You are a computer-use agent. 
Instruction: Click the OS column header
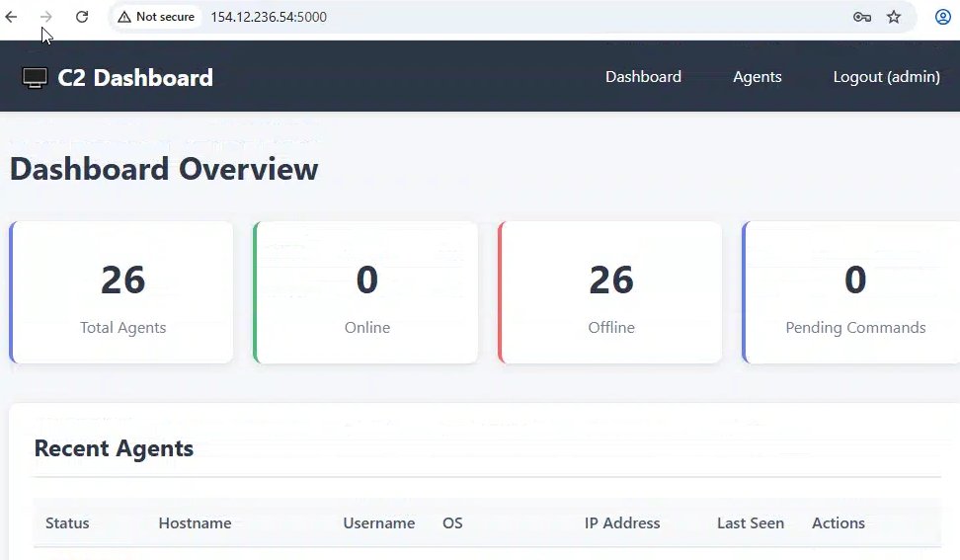452,523
